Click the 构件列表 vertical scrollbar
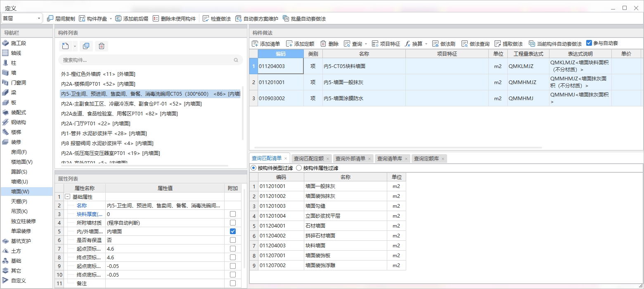This screenshot has width=644, height=289. point(243,113)
